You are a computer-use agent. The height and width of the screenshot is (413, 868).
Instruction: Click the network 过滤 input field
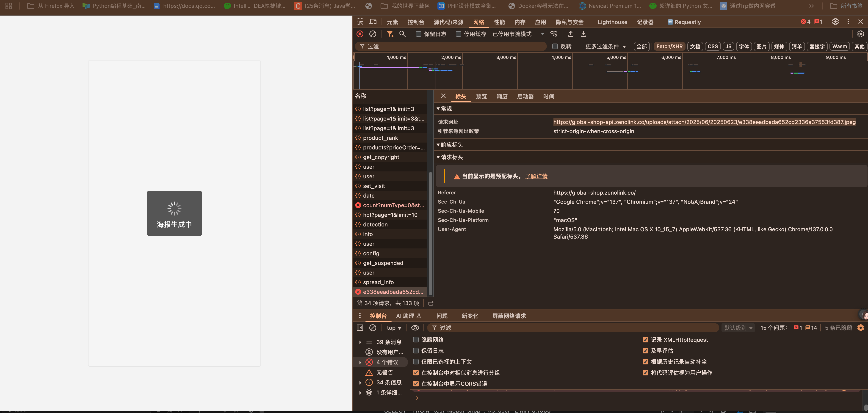click(x=451, y=47)
